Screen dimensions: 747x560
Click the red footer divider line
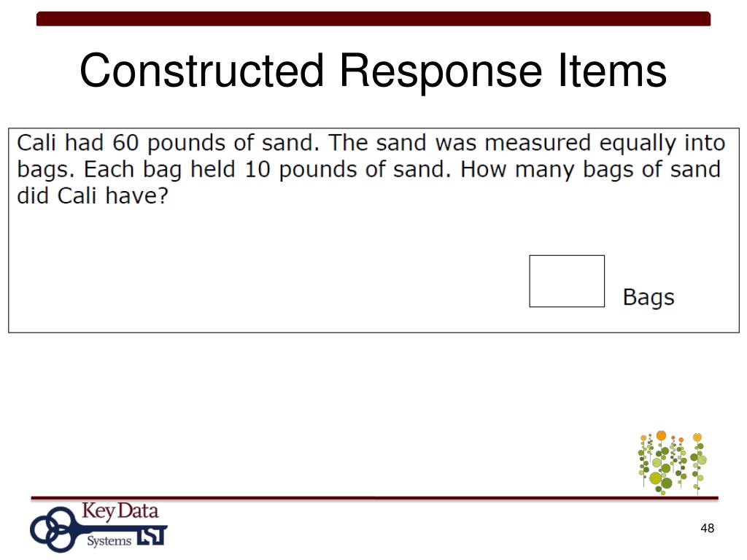coord(374,498)
